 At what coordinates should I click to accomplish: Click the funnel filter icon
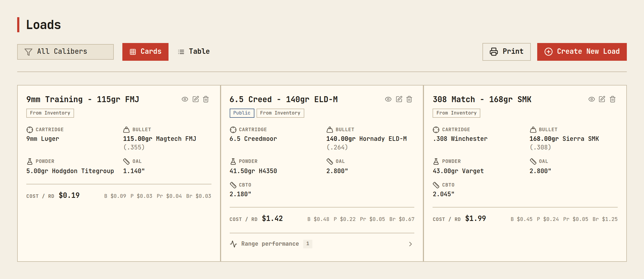pos(28,52)
